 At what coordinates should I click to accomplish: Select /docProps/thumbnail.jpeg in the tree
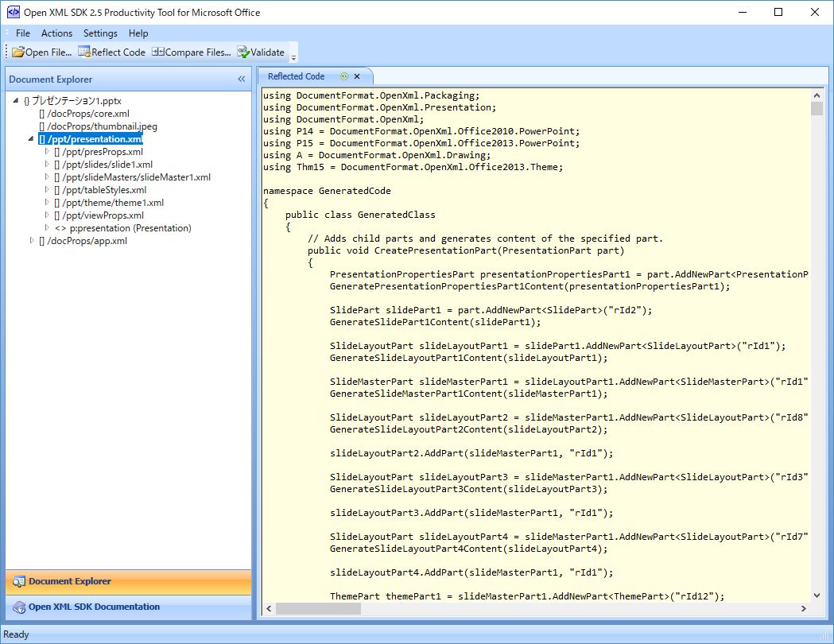pyautogui.click(x=102, y=126)
